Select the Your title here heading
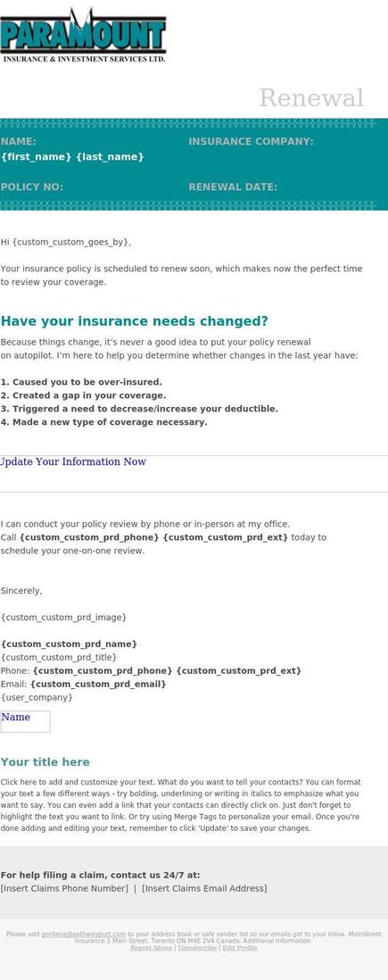Screen dimensions: 388x980 pyautogui.click(x=45, y=762)
